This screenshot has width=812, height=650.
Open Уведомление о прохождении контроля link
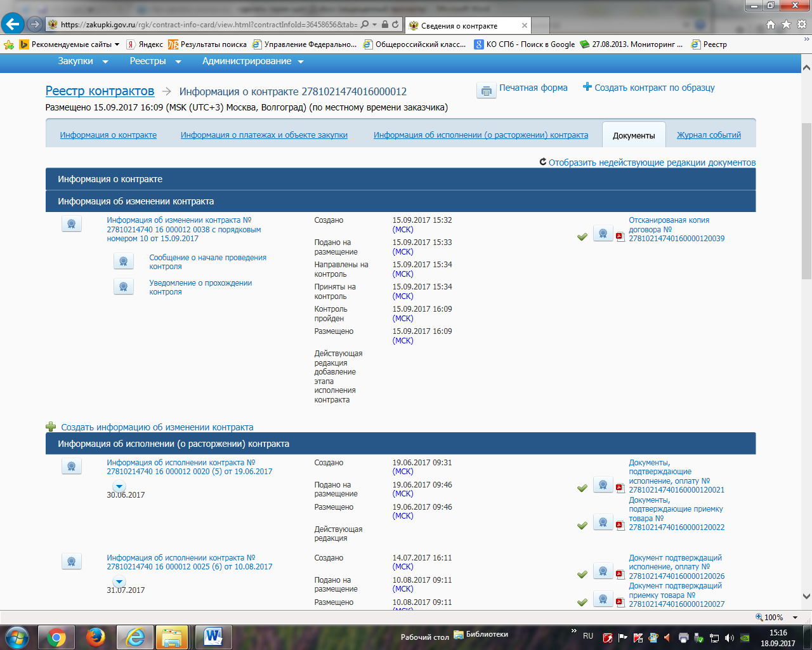200,288
